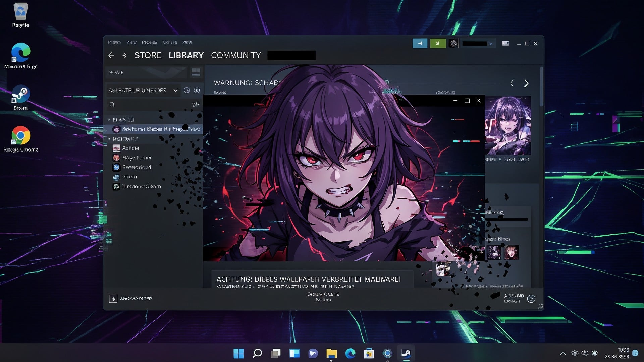Open the network tray icon
This screenshot has height=362, width=644.
pyautogui.click(x=575, y=353)
